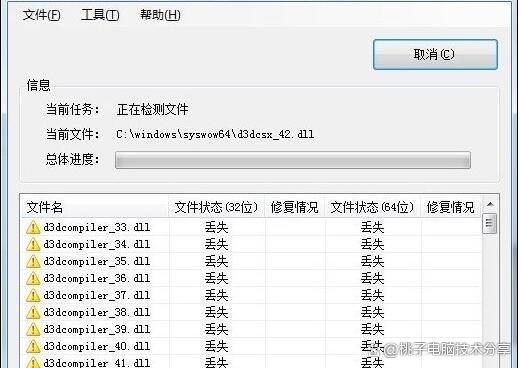Select file name d3dcompiler_38.dll
Image resolution: width=521 pixels, height=368 pixels.
tap(97, 312)
